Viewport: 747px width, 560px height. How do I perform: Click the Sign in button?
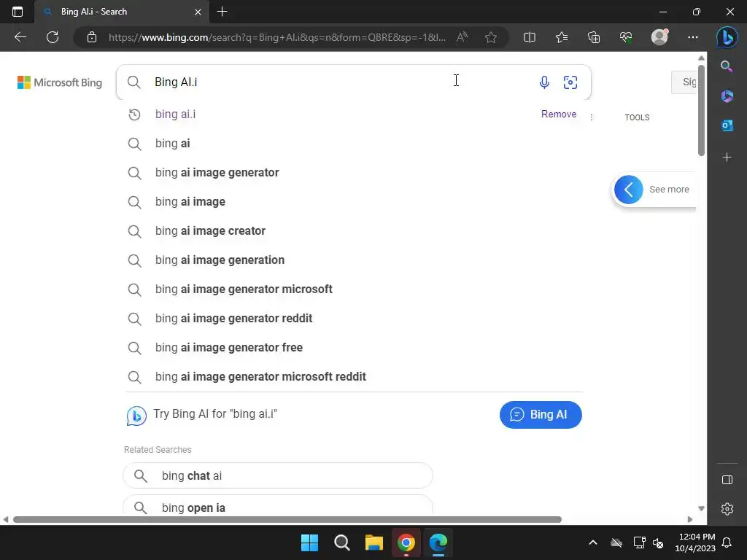tap(684, 82)
